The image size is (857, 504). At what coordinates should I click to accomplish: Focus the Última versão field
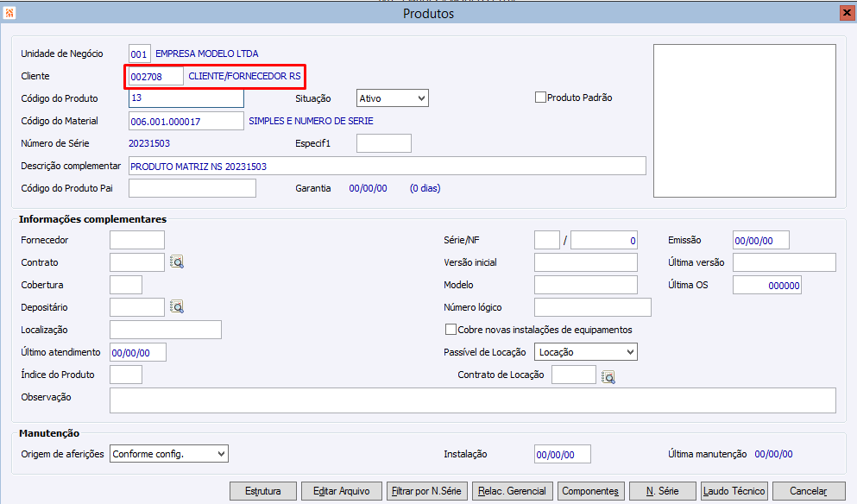[x=785, y=262]
